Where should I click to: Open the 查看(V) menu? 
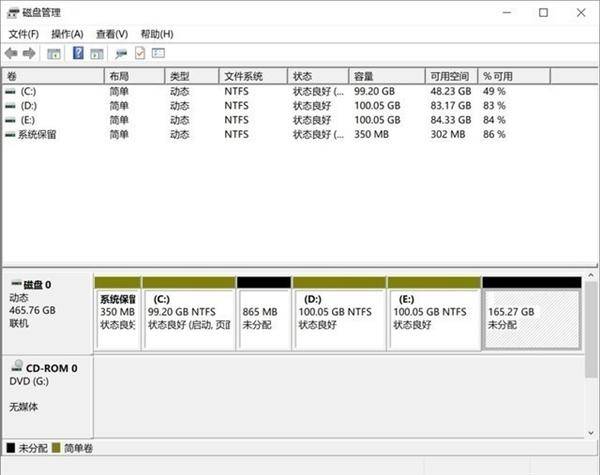coord(112,34)
